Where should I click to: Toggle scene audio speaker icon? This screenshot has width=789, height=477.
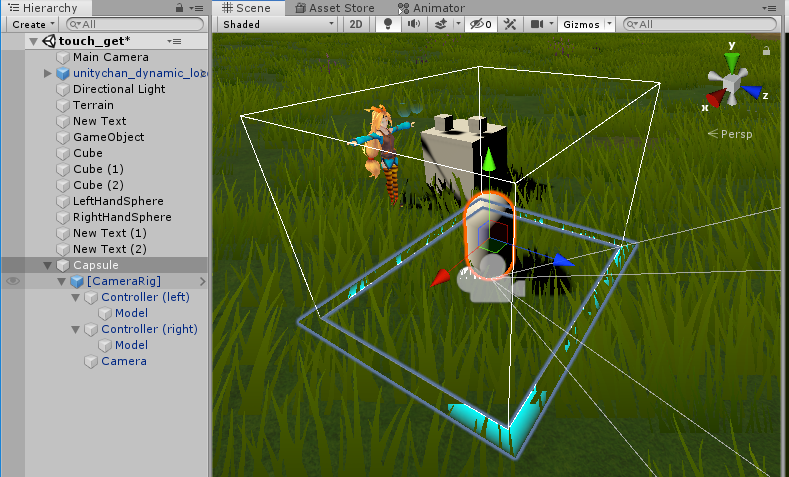click(414, 24)
